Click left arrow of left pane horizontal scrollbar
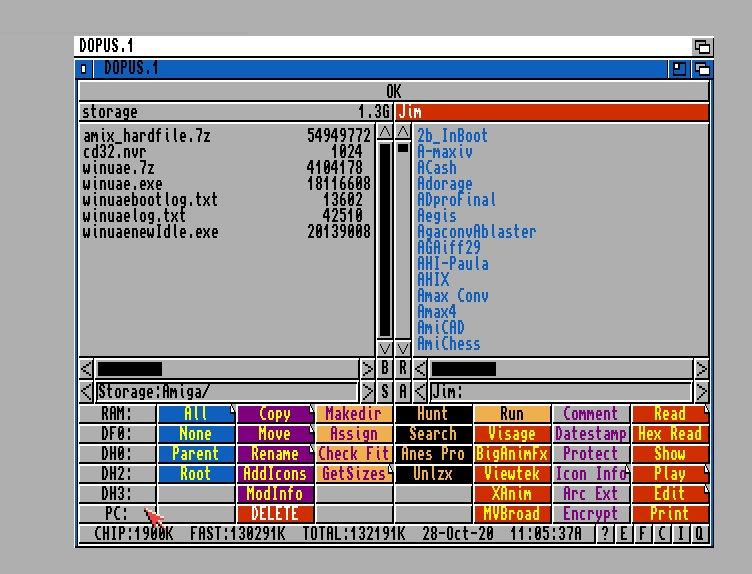The height and width of the screenshot is (574, 752). pos(86,369)
